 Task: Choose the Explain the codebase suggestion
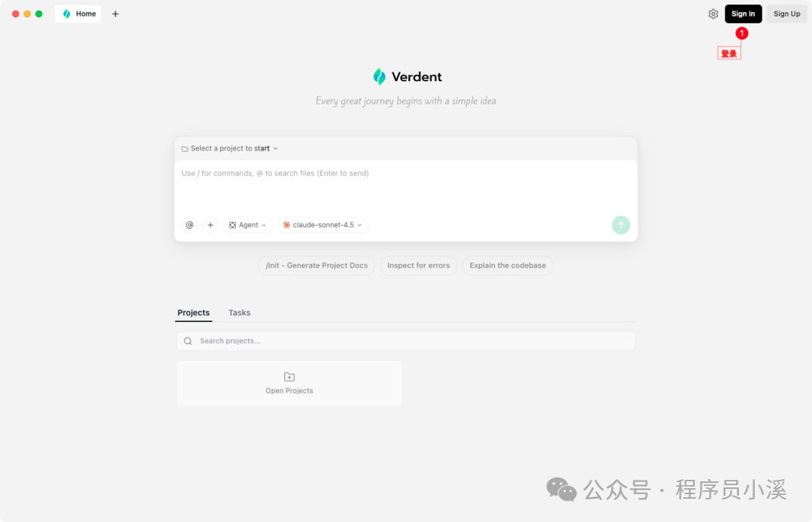(x=507, y=266)
